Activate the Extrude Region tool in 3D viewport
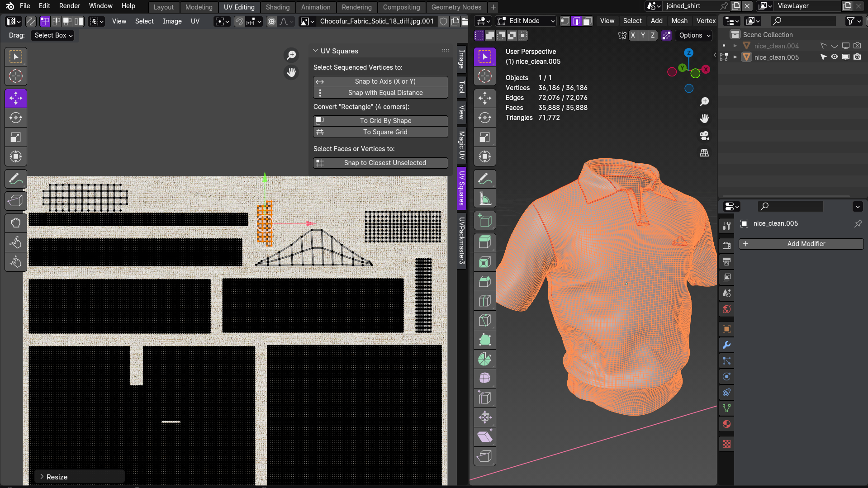 point(485,242)
